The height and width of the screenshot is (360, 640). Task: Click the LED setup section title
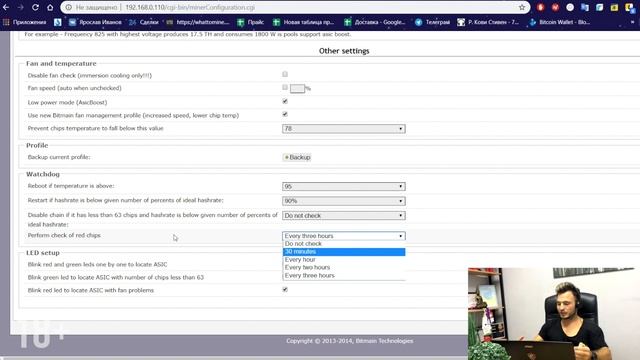click(43, 253)
